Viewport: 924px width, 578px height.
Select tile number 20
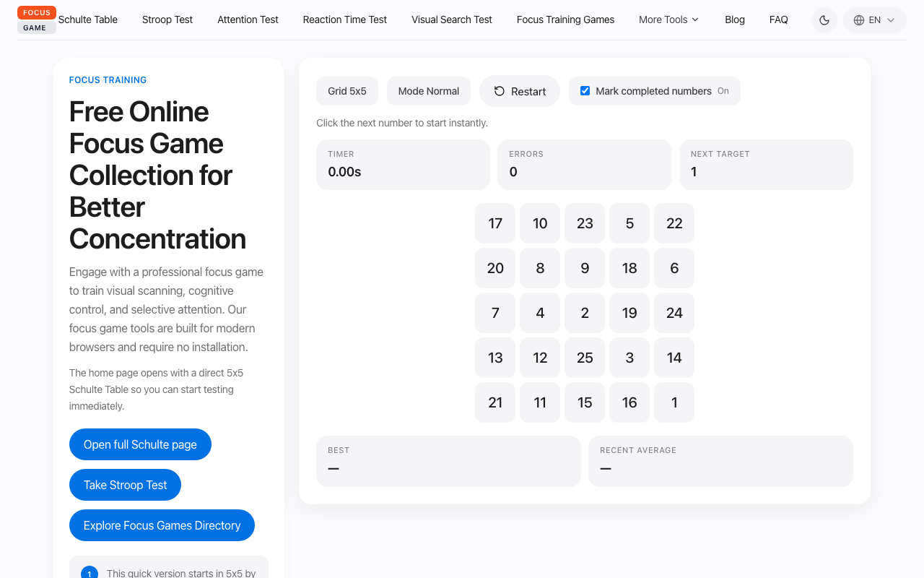495,268
